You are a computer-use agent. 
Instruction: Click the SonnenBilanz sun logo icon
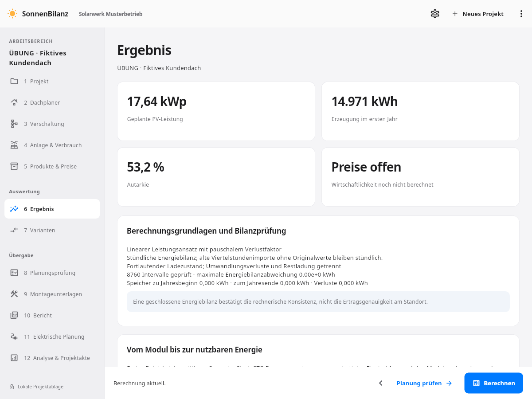[12, 14]
